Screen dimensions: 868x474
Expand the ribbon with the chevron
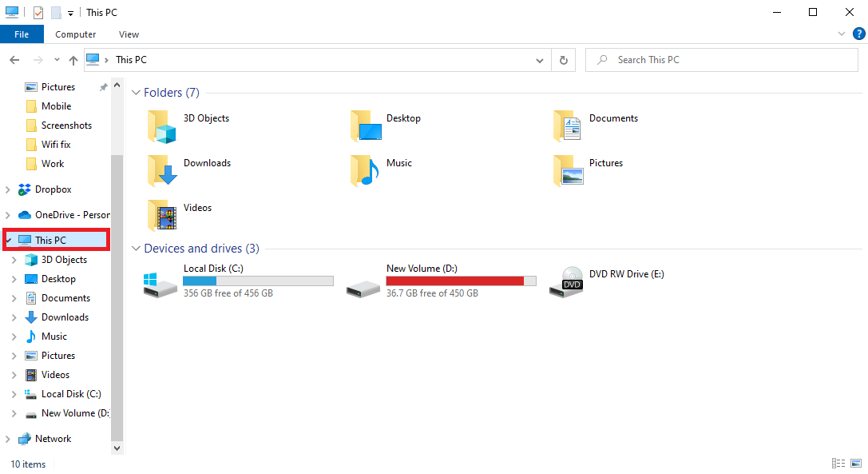842,34
